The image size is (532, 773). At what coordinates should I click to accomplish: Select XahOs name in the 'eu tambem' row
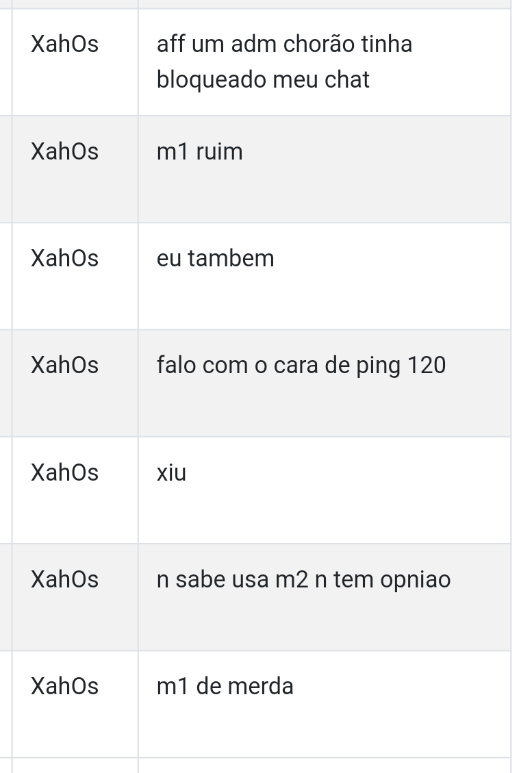click(64, 258)
